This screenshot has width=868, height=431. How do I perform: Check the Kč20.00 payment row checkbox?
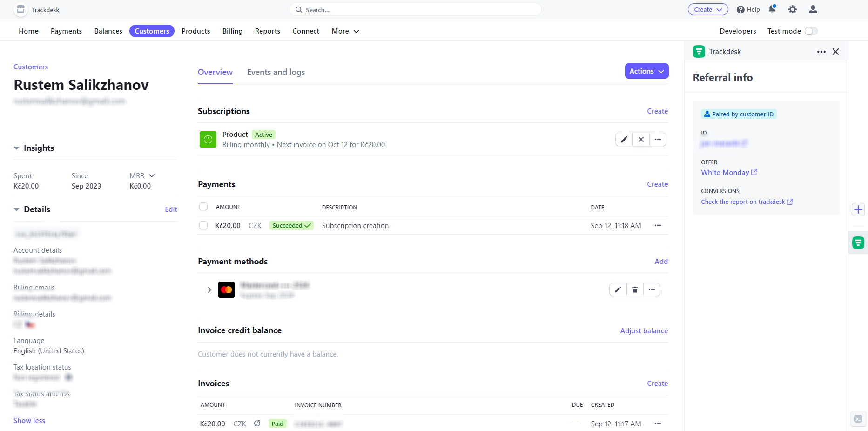[203, 225]
